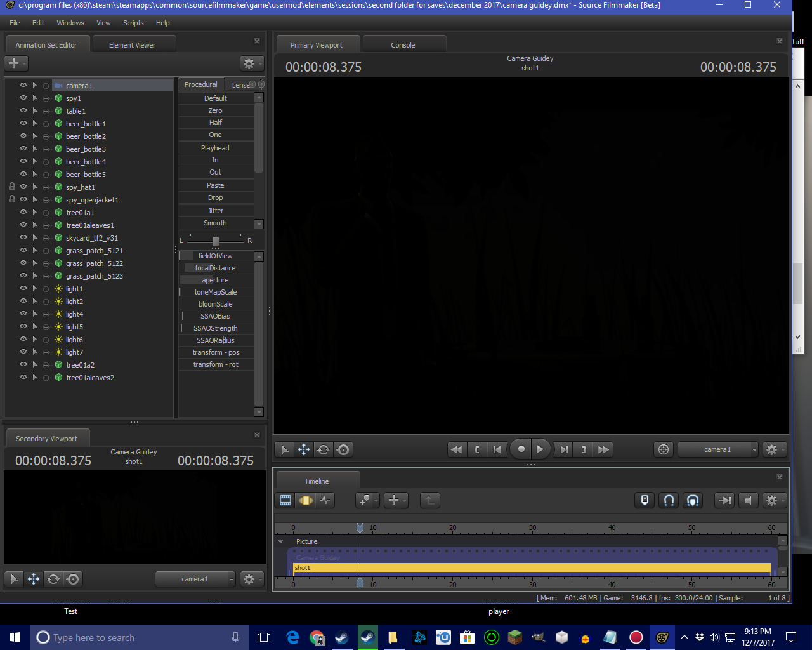Click the fast-forward double-arrow playback button

[x=603, y=449]
